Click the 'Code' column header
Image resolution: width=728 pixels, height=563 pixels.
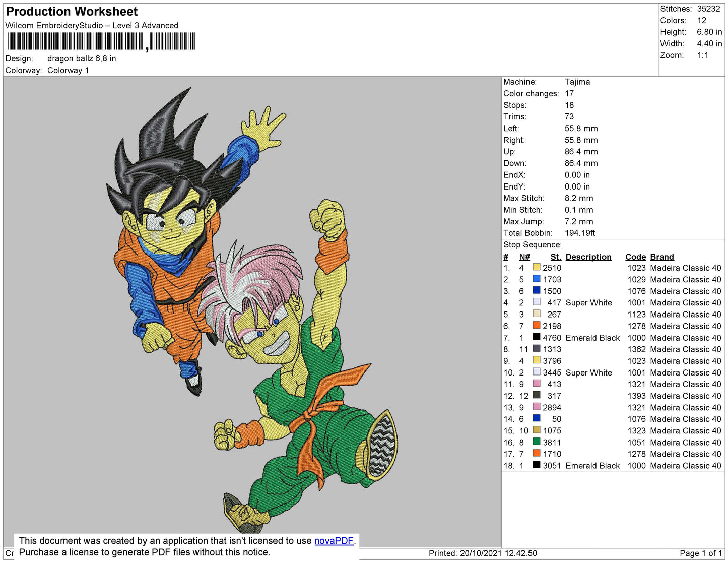[635, 257]
